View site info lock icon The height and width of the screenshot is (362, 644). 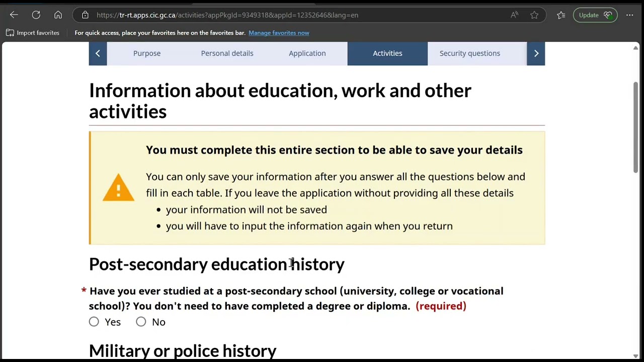tap(85, 15)
